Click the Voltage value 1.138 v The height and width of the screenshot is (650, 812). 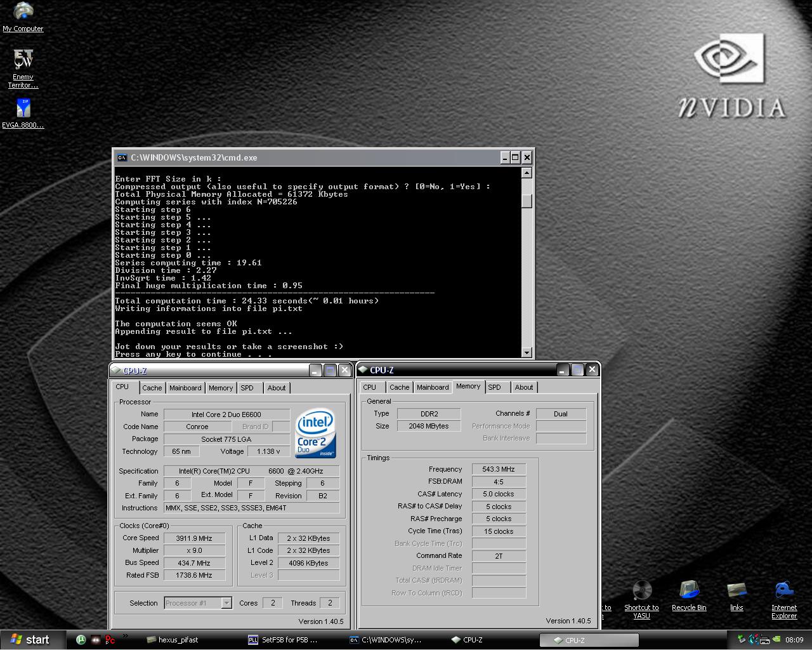coord(268,451)
